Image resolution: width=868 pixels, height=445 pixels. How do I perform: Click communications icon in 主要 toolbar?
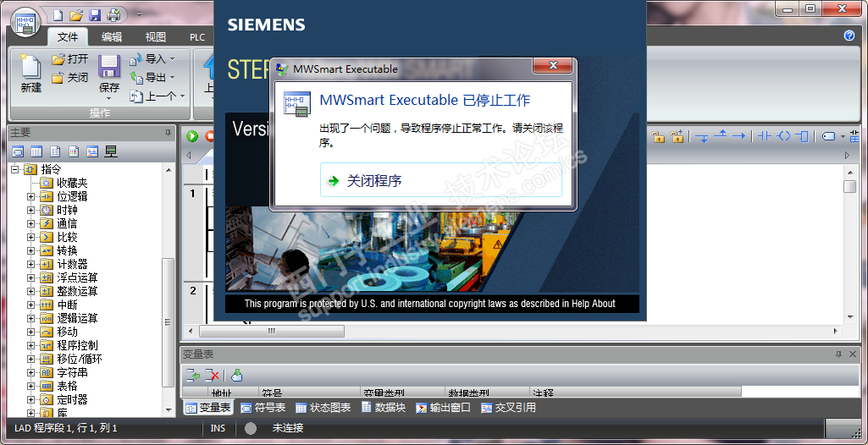coord(111,151)
